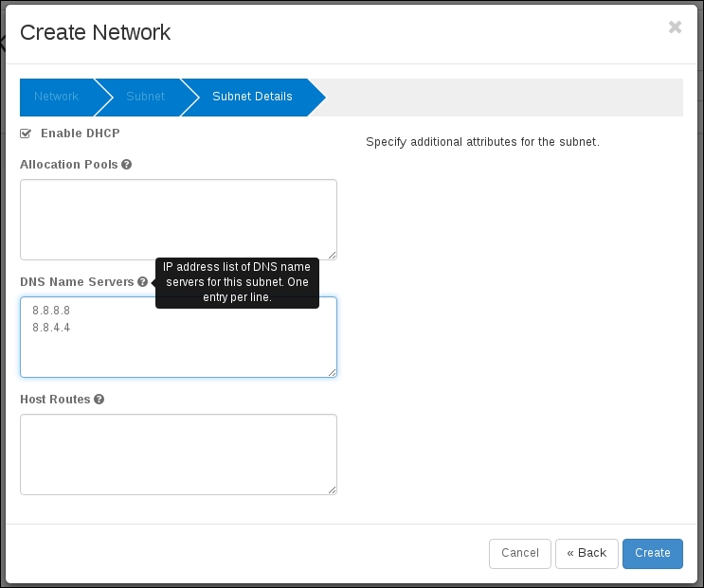This screenshot has height=588, width=704.
Task: Focus the Allocation Pools text area
Action: [x=178, y=219]
